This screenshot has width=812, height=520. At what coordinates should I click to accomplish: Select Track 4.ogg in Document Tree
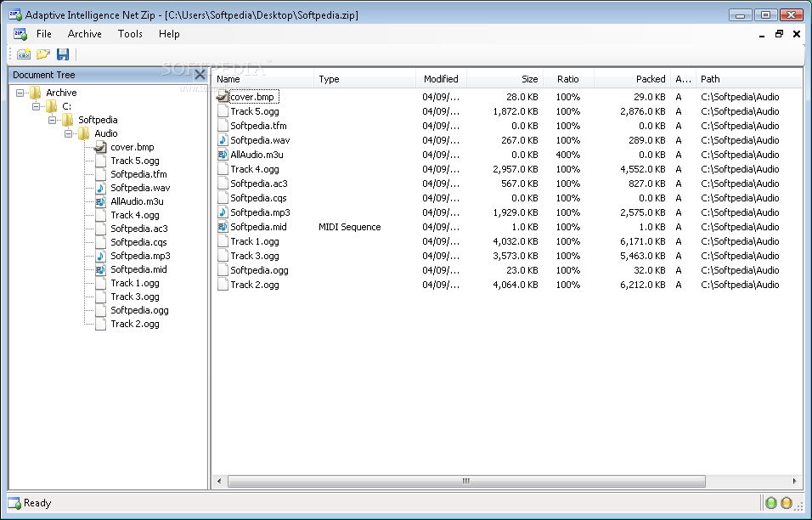(x=135, y=216)
